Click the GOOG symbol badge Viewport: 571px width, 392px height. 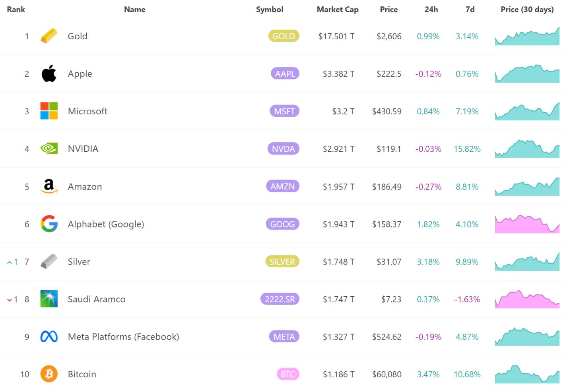point(282,224)
